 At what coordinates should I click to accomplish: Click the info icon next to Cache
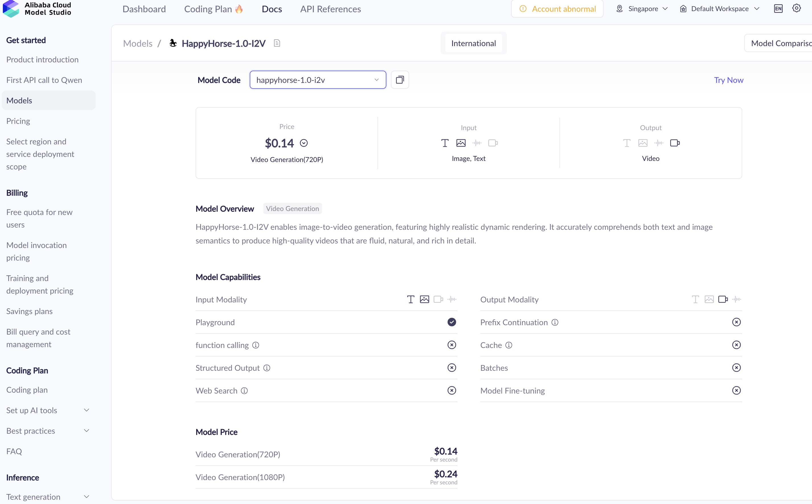tap(508, 345)
